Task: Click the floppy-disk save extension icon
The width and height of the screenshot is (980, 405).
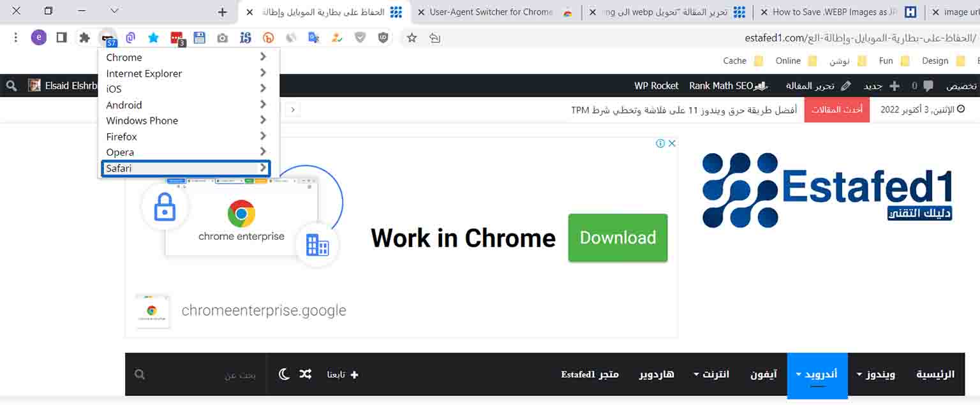Action: click(x=199, y=37)
